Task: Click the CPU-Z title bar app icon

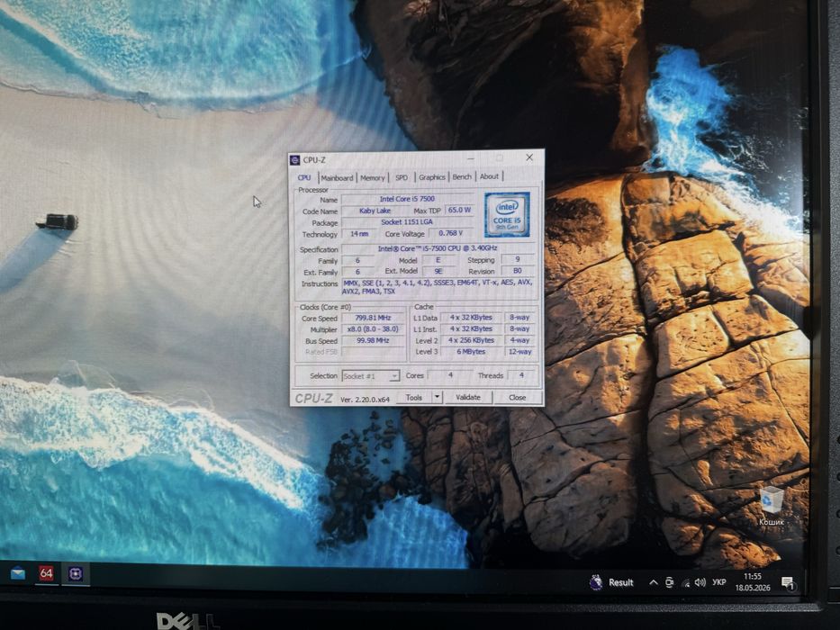Action: (x=294, y=159)
